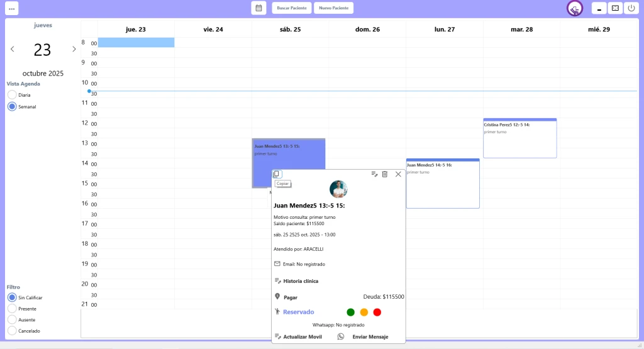Mark appointment with green status circle
The height and width of the screenshot is (349, 644).
point(351,313)
